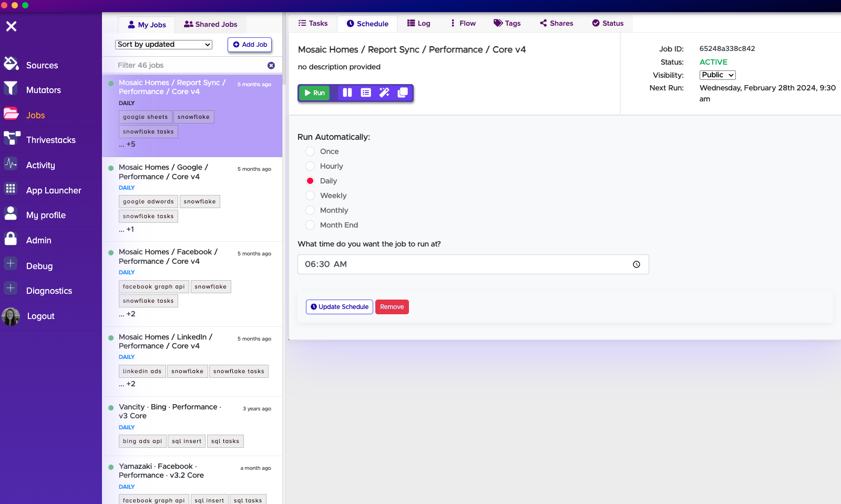
Task: Pause the job with the pause icon
Action: point(347,92)
